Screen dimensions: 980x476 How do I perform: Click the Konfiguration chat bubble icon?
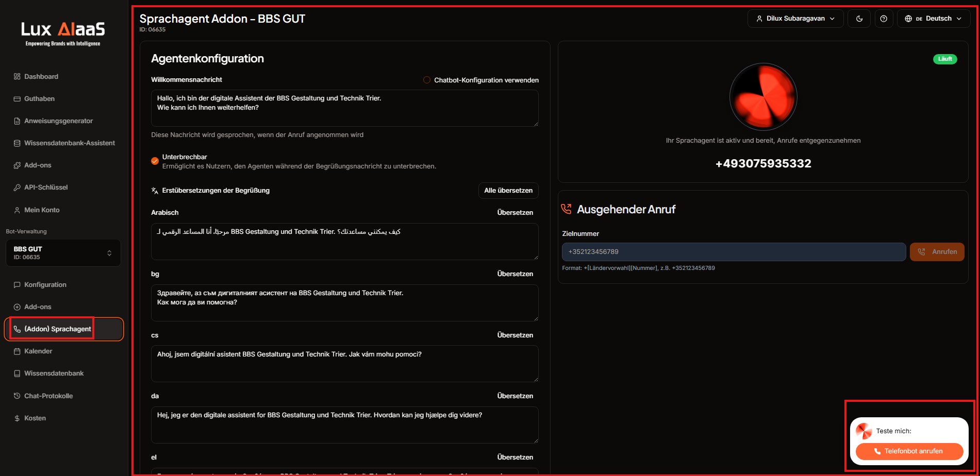click(x=17, y=285)
